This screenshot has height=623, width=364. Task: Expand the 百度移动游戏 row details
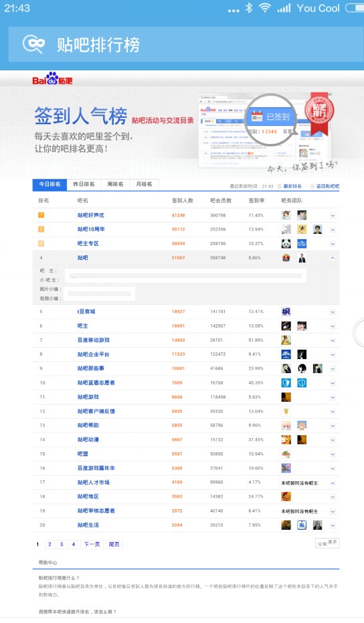click(x=333, y=340)
